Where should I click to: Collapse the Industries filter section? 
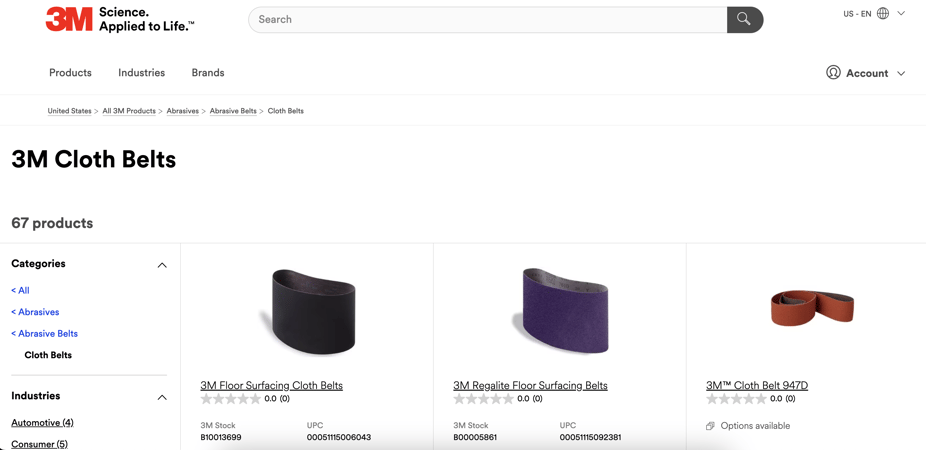tap(162, 397)
